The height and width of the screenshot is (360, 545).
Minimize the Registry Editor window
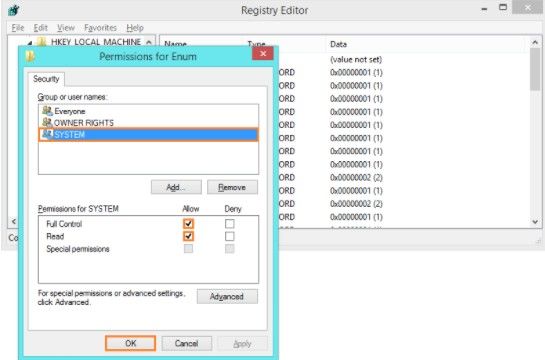point(484,8)
